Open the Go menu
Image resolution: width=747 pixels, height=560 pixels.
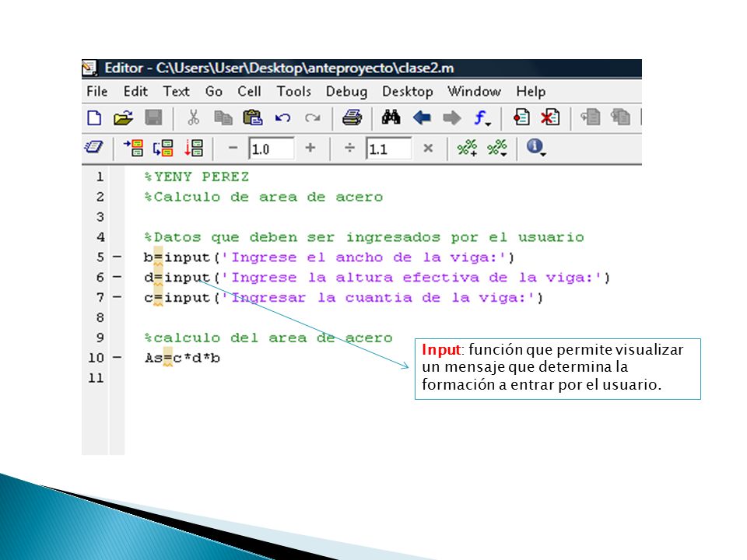coord(214,92)
